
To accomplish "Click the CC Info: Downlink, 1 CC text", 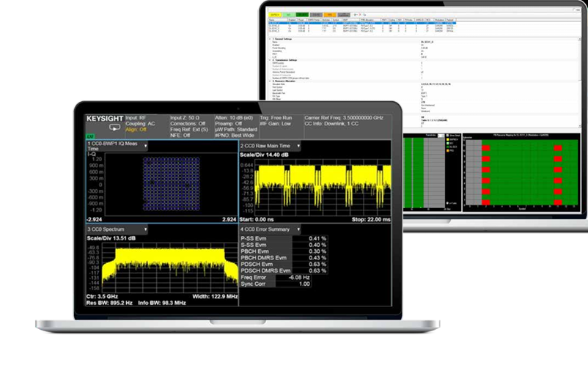I will click(x=331, y=124).
